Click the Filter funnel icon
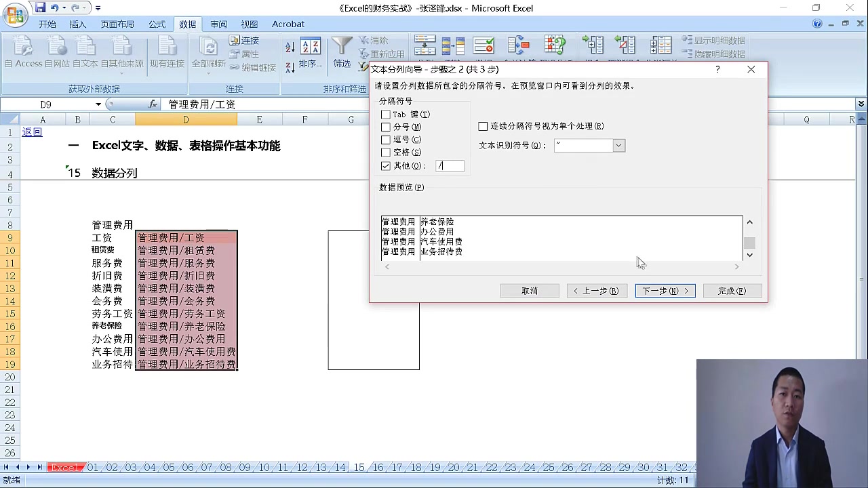The image size is (868, 488). (x=342, y=47)
